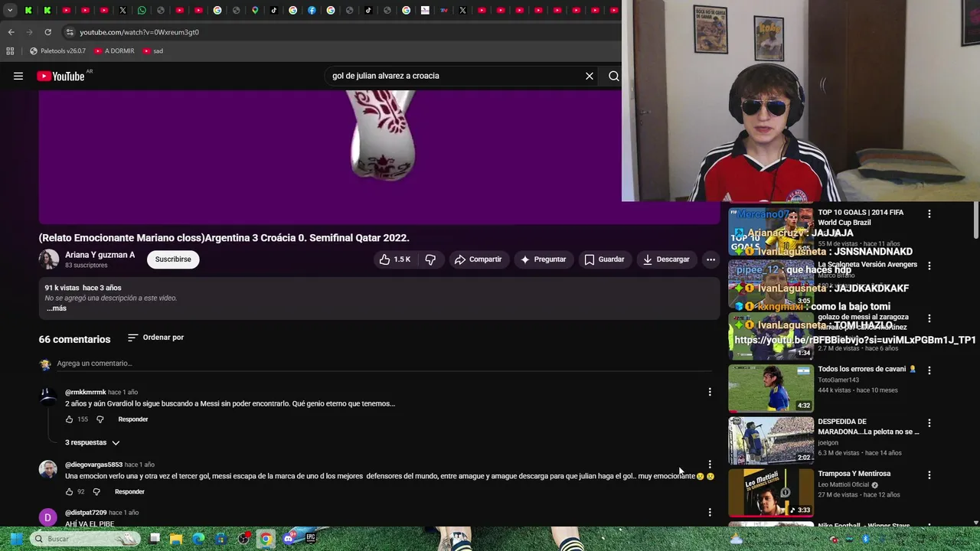Open more actions dots beside Descargar
Screen dimensions: 980x551
click(x=710, y=259)
